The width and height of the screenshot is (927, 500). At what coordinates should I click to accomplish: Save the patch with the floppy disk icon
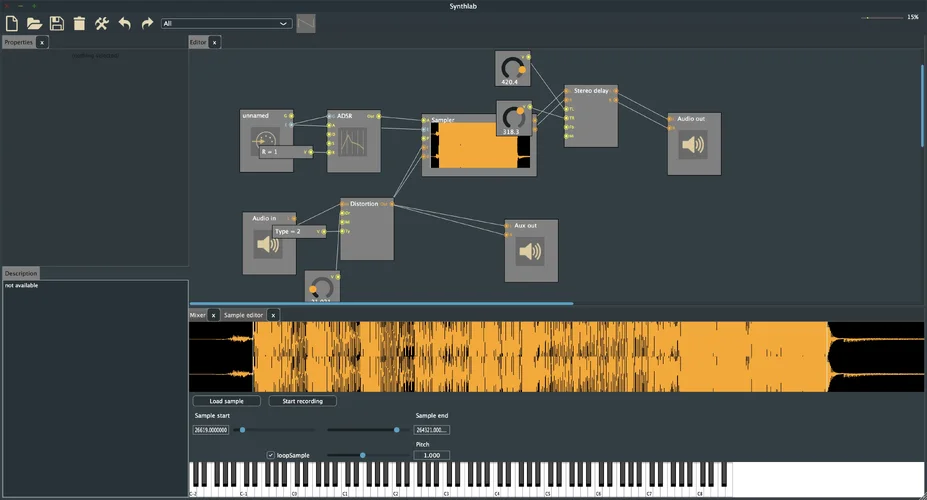[x=57, y=24]
